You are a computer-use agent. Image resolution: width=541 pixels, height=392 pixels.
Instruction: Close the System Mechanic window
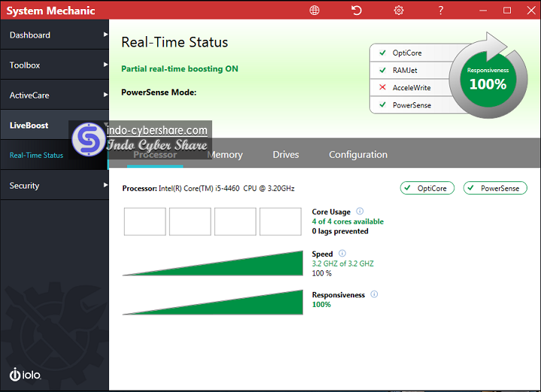click(x=531, y=11)
